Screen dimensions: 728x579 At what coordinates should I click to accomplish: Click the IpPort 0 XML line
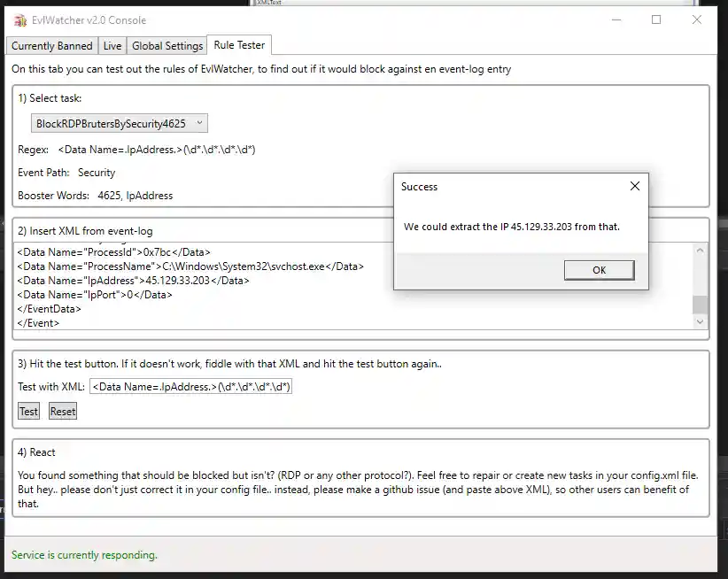[x=95, y=295]
